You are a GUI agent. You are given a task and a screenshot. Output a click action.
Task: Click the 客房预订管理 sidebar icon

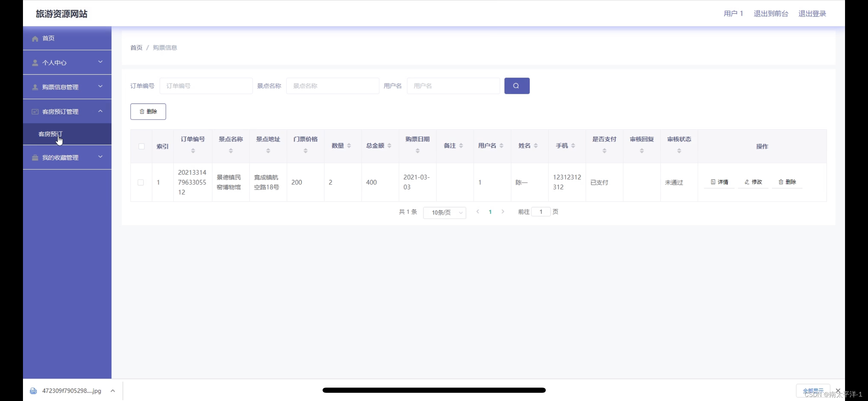coord(35,112)
